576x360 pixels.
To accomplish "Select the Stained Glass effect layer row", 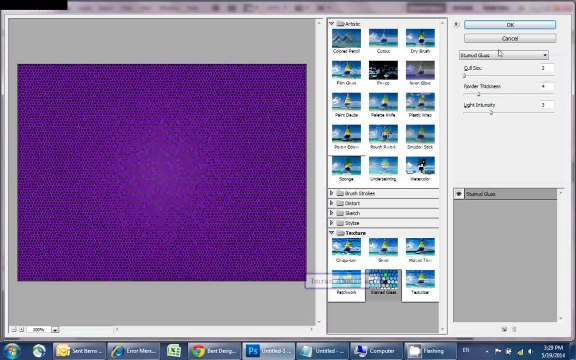I will click(505, 194).
